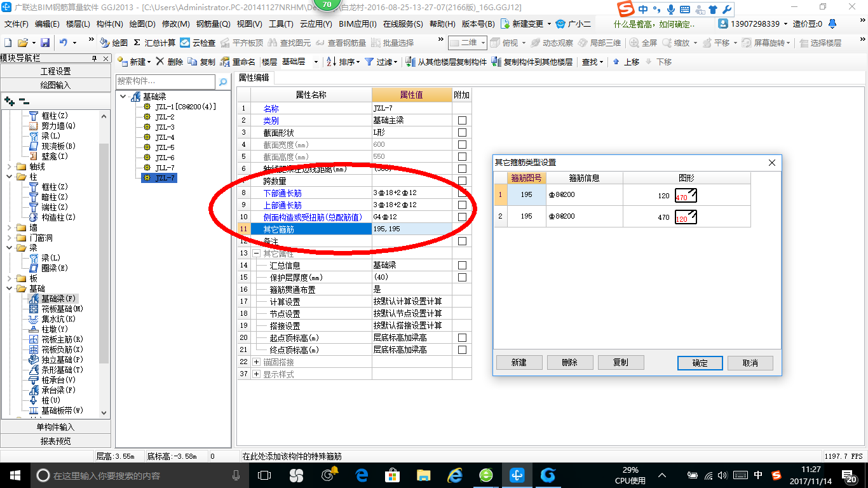The height and width of the screenshot is (488, 868).
Task: Select 桩承台(V) tree item
Action: [58, 379]
